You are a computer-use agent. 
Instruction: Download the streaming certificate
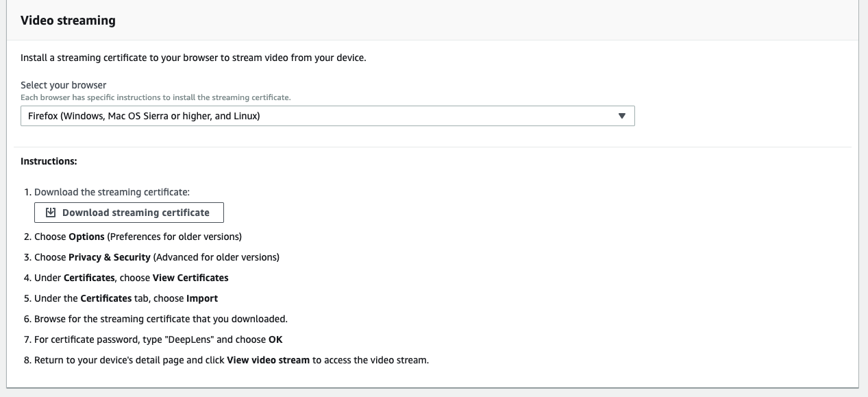pos(129,213)
